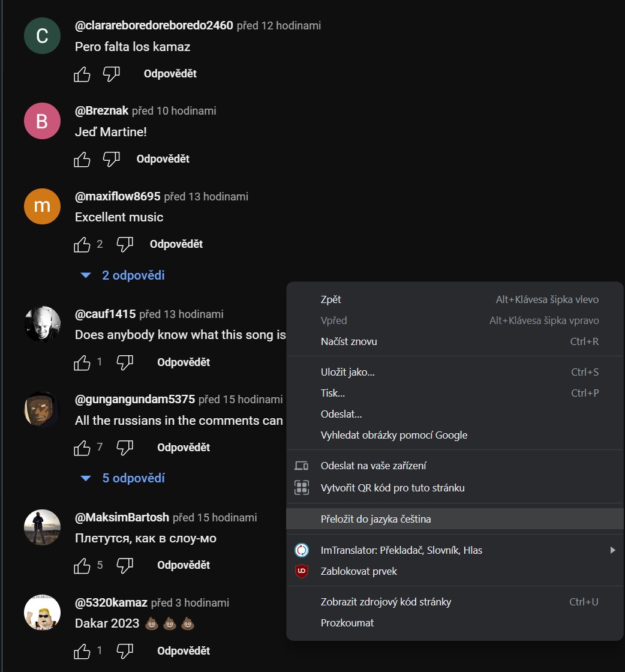This screenshot has height=672, width=625.
Task: Select "Načíst znovu" in context menu
Action: (x=348, y=341)
